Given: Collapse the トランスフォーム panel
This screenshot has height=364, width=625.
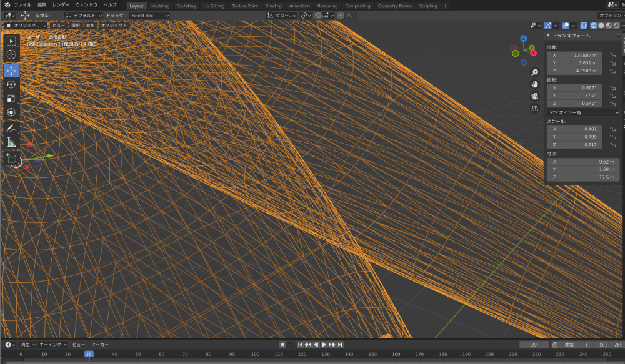Looking at the screenshot, I should (549, 36).
